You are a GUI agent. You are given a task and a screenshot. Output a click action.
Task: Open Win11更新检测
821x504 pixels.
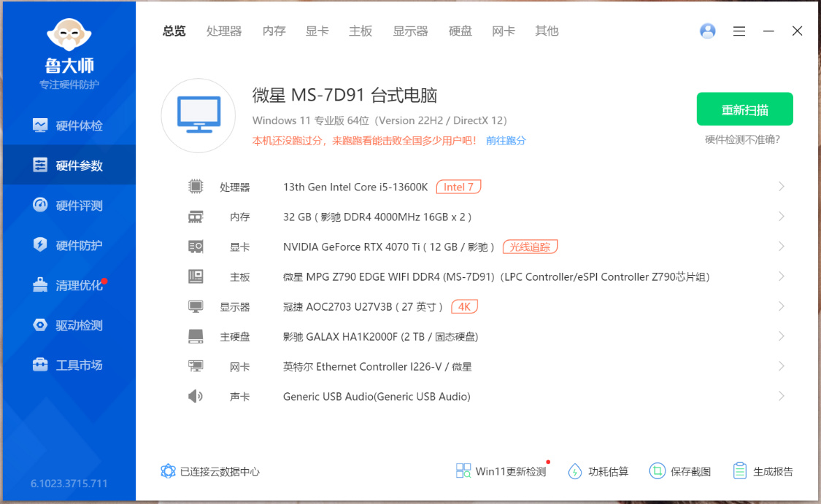click(501, 471)
